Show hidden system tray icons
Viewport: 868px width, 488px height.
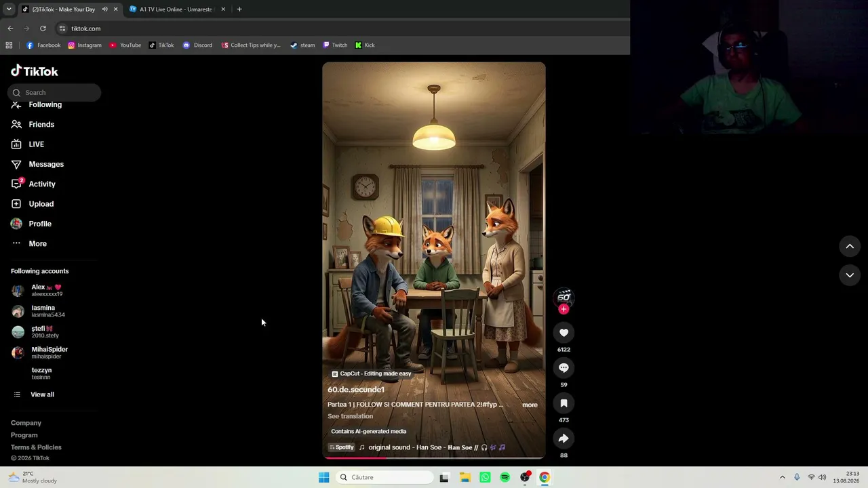782,477
